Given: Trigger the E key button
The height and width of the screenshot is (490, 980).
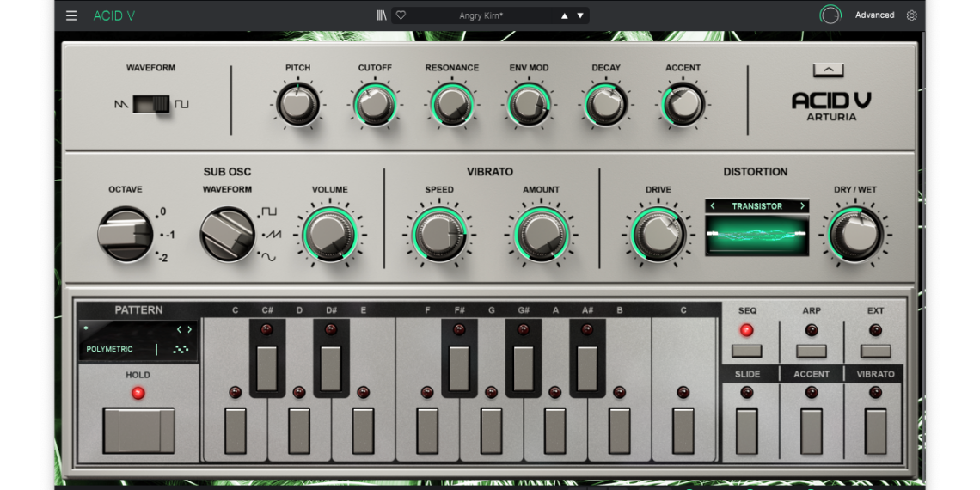Looking at the screenshot, I should [363, 431].
